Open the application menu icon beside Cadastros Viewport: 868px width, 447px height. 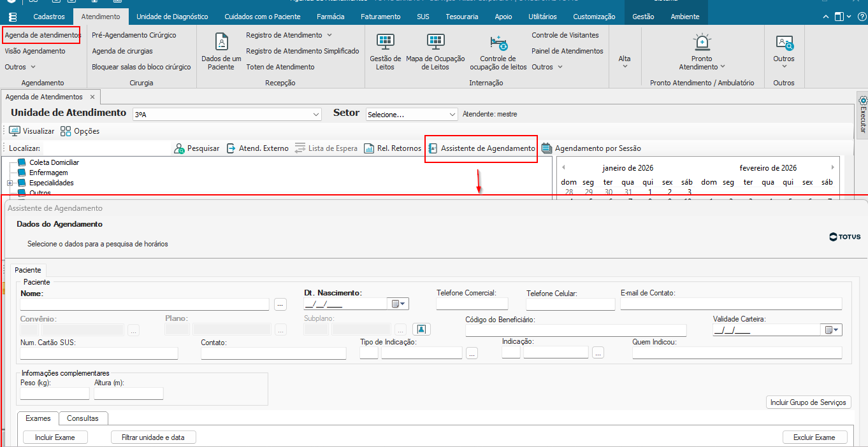pos(13,17)
